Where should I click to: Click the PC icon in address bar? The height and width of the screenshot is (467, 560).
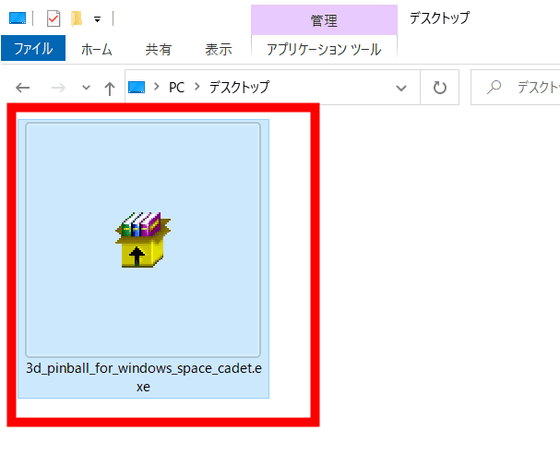pos(136,87)
